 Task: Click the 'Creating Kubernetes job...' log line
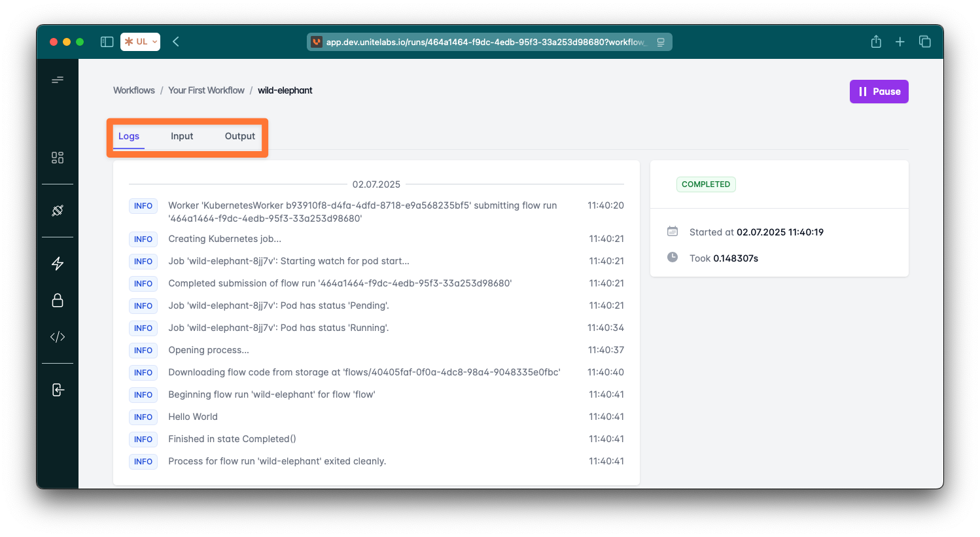coord(225,239)
